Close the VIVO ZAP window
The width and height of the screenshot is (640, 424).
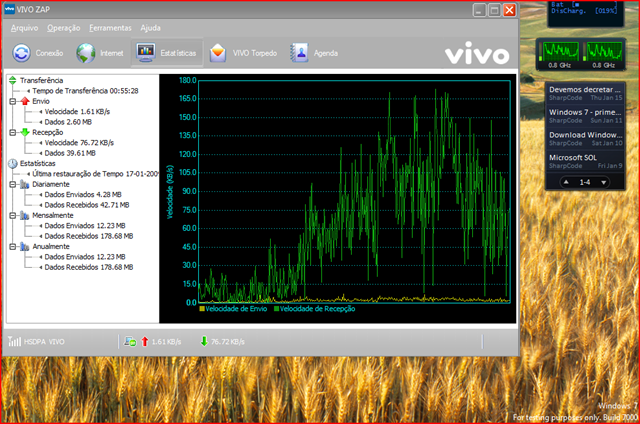coord(509,10)
